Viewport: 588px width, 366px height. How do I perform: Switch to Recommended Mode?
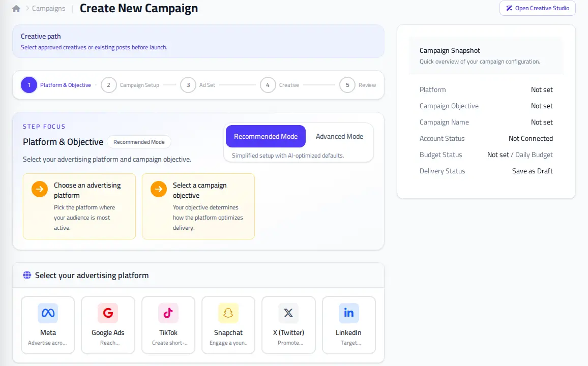[266, 136]
